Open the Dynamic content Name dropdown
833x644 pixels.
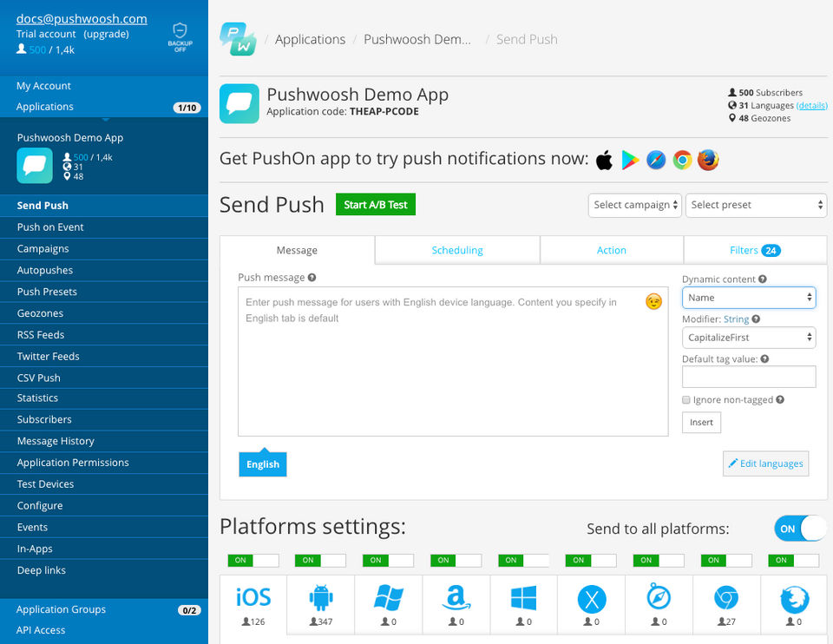[x=749, y=298]
